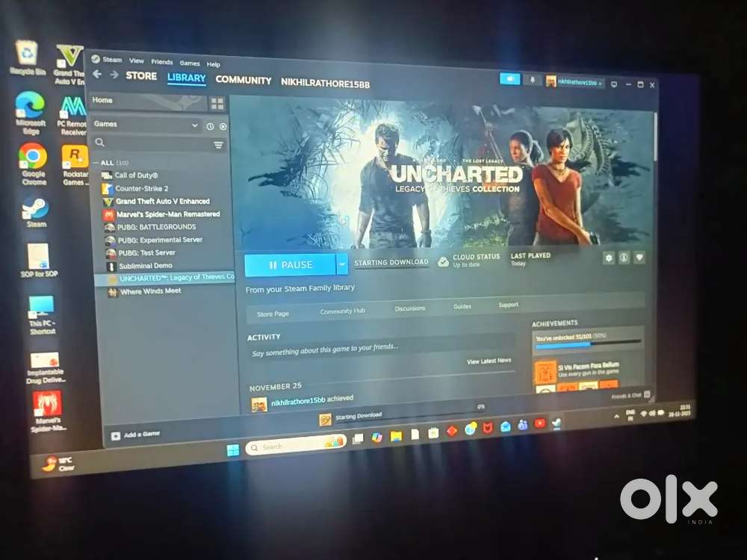Open the notifications bell icon
The image size is (747, 560).
(533, 80)
